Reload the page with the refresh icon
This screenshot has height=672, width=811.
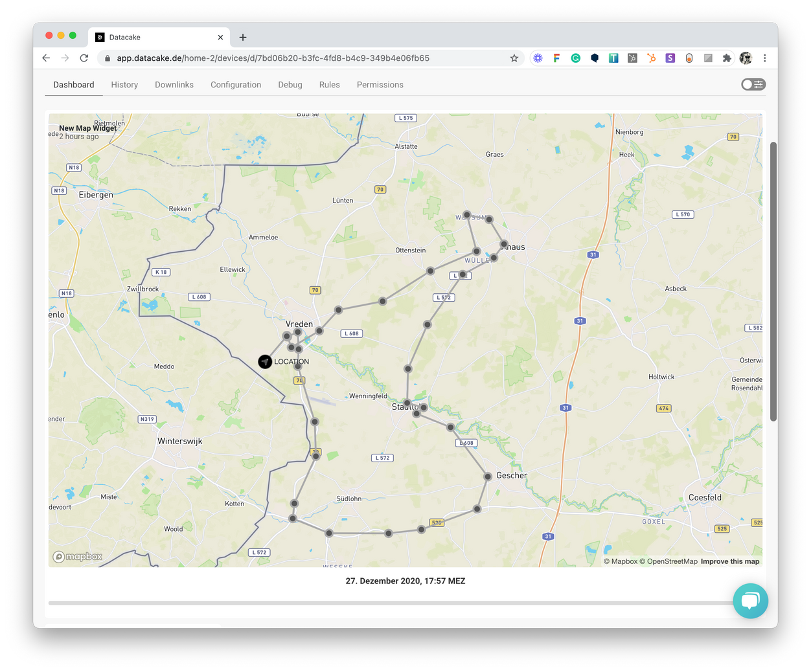click(84, 58)
